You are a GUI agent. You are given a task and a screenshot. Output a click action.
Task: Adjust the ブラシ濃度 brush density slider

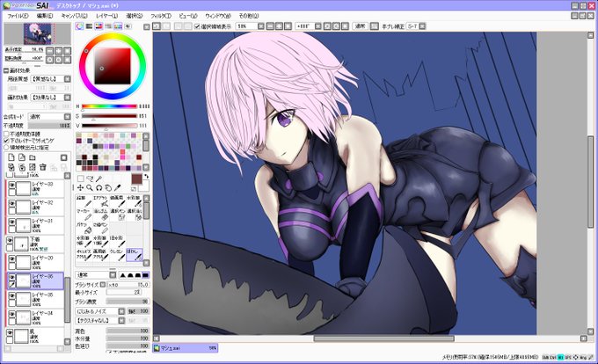click(x=128, y=302)
